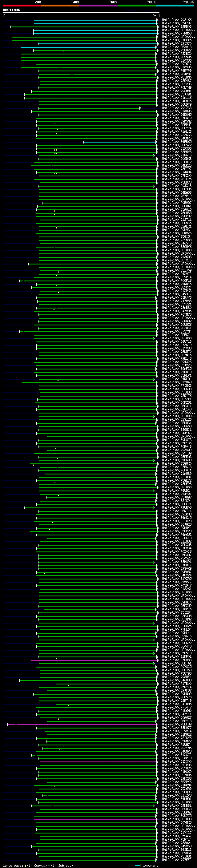The width and height of the screenshot is (197, 868).
Task: Select UniRef100_A8IBN0 label
Action: 176,77
